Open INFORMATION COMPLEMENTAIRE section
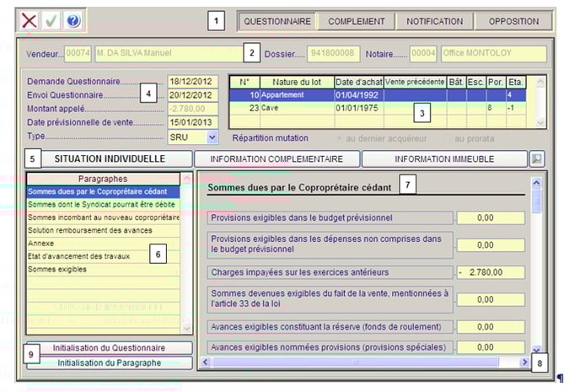The image size is (580, 392). tap(277, 158)
